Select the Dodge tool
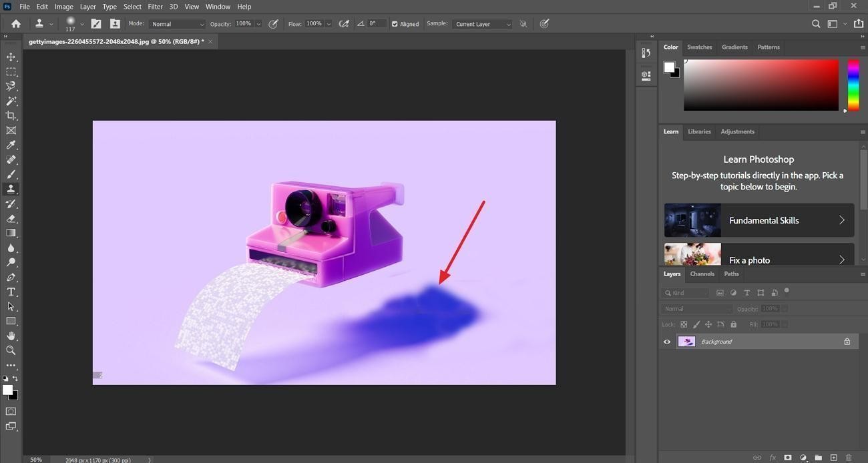Viewport: 868px width, 463px height. 11,262
